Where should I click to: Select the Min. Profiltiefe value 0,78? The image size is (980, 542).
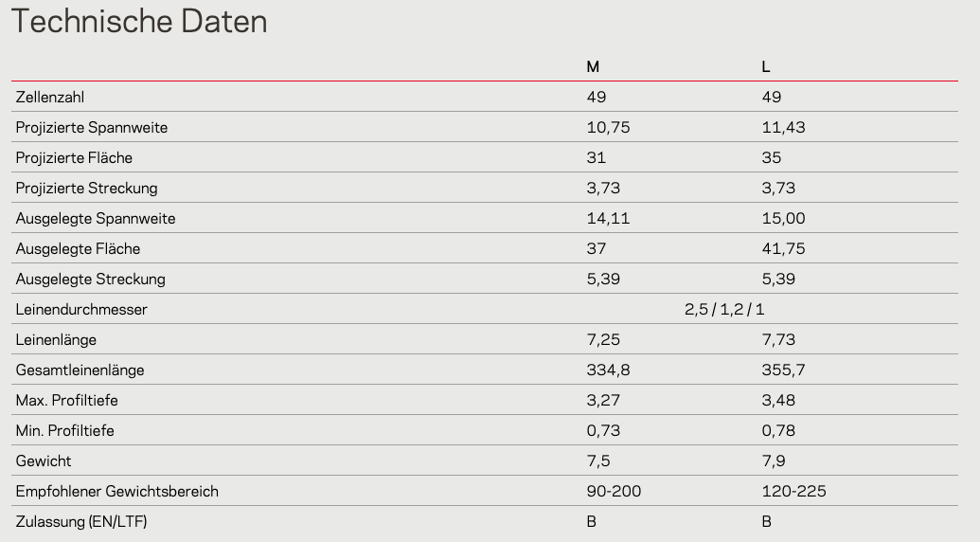point(778,431)
